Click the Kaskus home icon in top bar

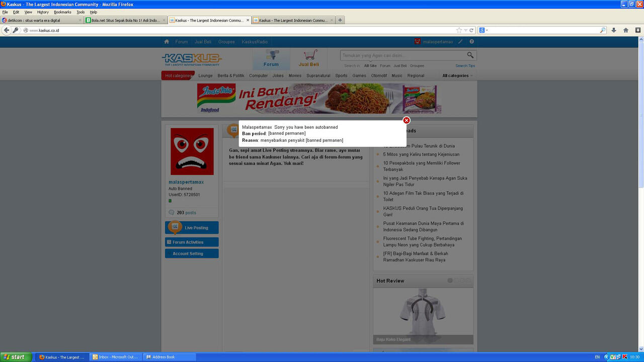tap(167, 42)
